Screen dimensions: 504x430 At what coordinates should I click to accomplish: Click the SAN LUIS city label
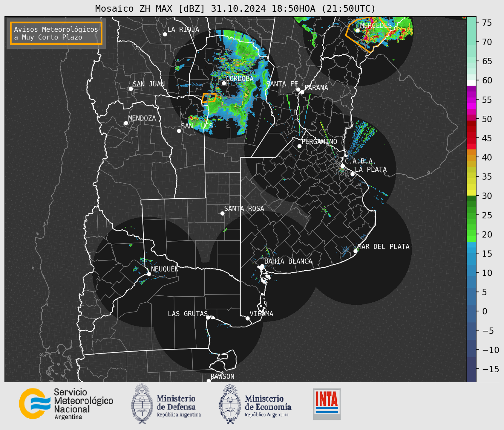pyautogui.click(x=197, y=126)
